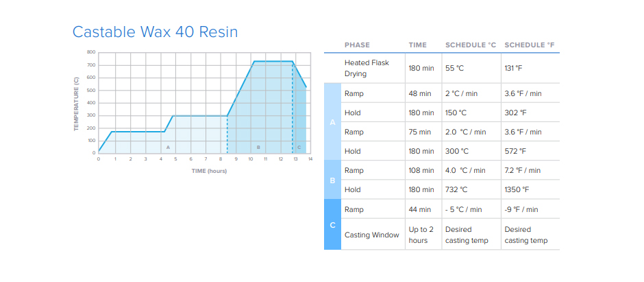Select the 150 °C hold temperature

coord(456,113)
